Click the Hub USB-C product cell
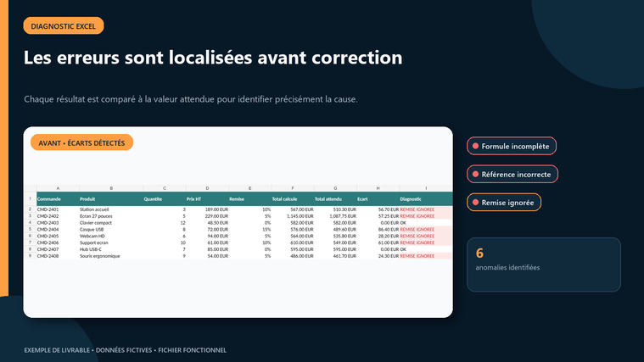The width and height of the screenshot is (644, 362). (111, 249)
